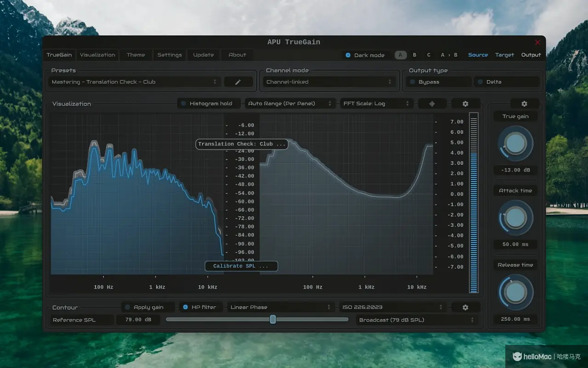Click the True gain knob
Screen dimensions: 588x368
(515, 144)
